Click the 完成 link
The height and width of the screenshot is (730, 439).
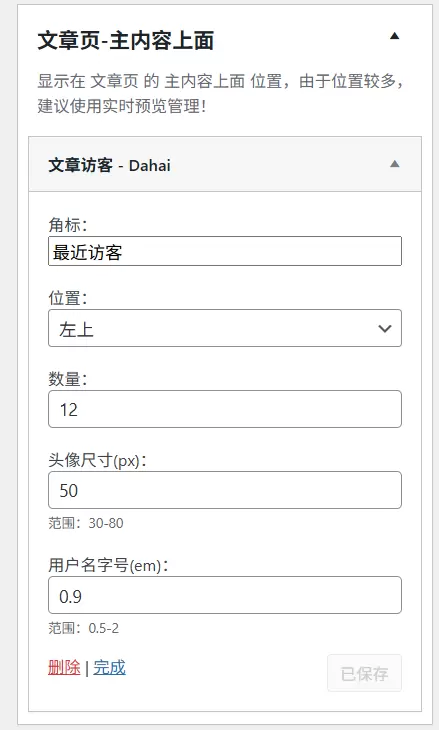tap(109, 668)
